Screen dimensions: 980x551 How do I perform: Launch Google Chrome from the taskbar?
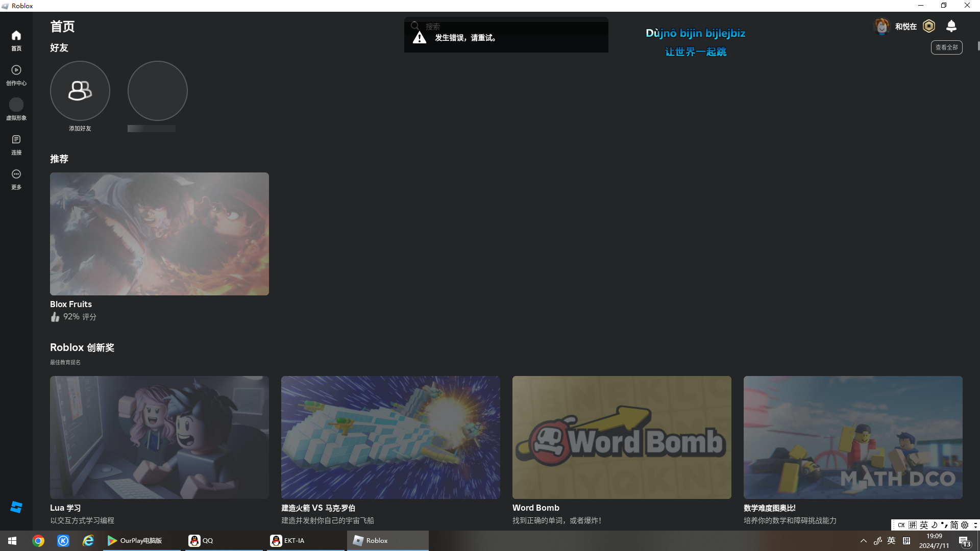tap(38, 541)
